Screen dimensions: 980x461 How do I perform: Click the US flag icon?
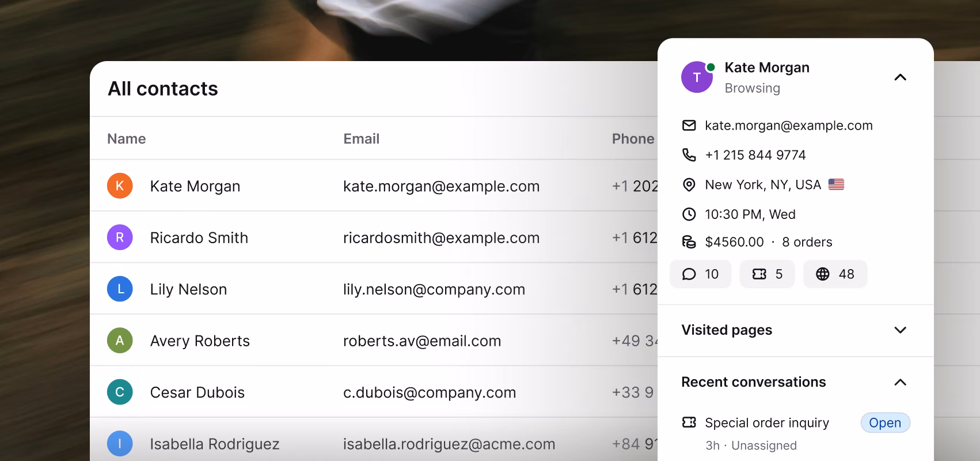[836, 184]
